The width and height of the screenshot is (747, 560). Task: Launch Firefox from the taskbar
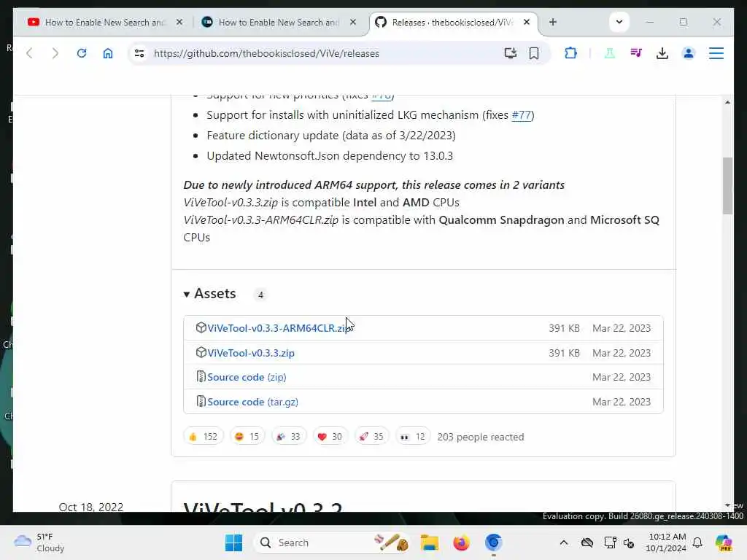[x=461, y=542]
